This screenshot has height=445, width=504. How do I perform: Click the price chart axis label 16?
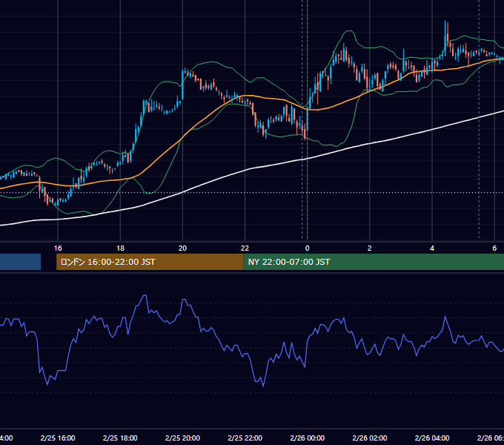[58, 248]
